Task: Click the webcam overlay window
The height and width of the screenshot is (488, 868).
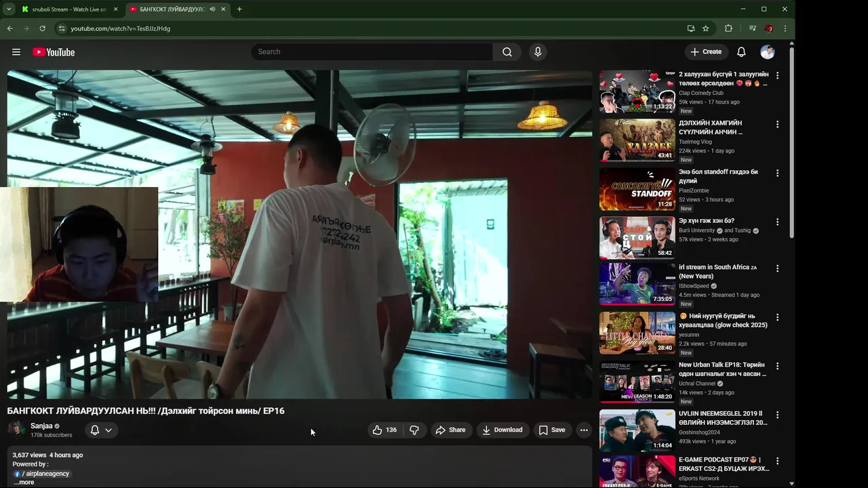Action: pyautogui.click(x=79, y=244)
